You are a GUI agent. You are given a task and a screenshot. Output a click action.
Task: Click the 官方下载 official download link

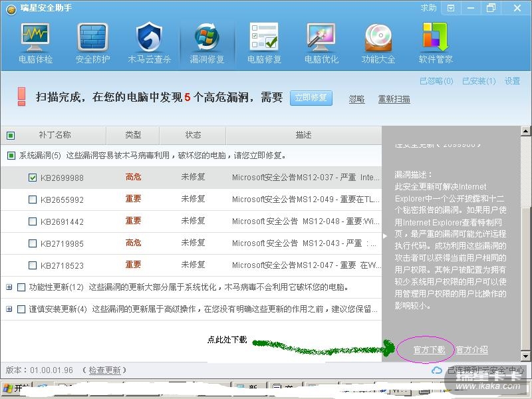pos(429,350)
